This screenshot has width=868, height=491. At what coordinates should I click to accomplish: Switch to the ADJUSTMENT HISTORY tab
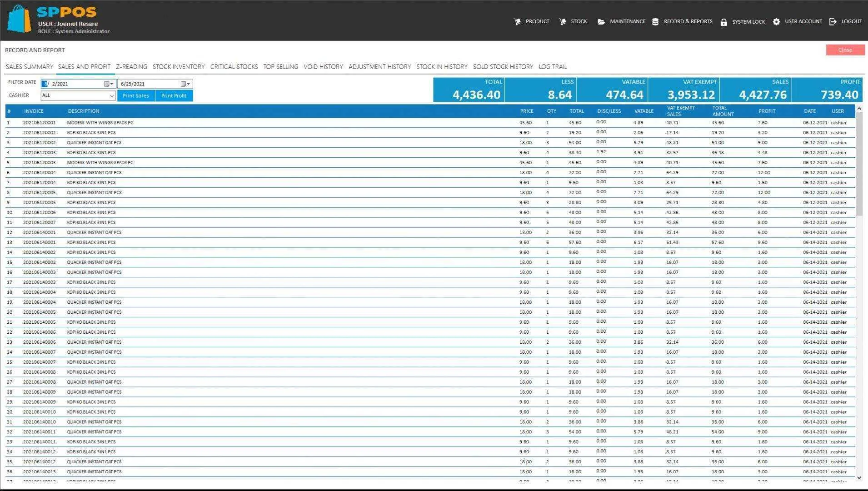point(379,67)
